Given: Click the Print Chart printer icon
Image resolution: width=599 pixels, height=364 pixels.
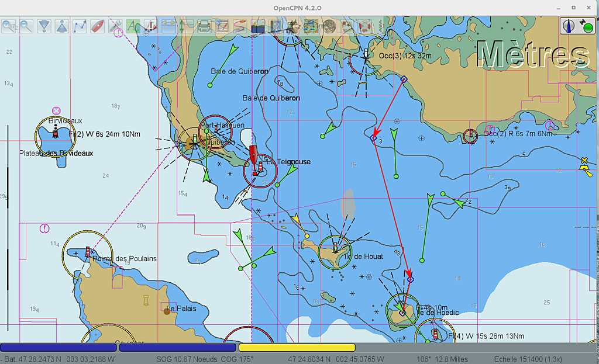Looking at the screenshot, I should point(204,26).
